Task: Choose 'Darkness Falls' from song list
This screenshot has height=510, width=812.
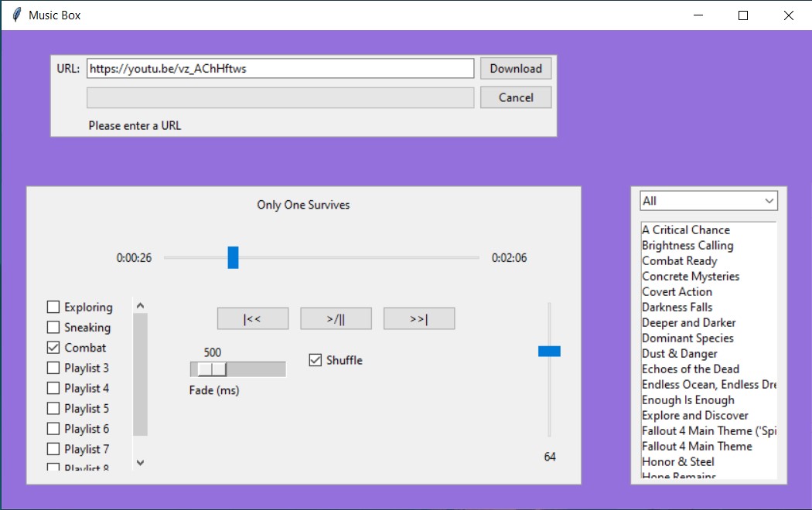Action: (x=677, y=308)
